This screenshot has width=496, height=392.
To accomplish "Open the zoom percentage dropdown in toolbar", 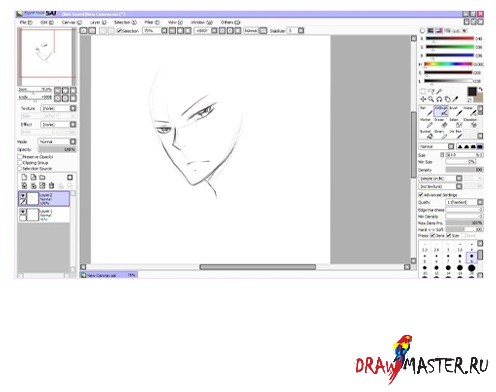I will [155, 31].
